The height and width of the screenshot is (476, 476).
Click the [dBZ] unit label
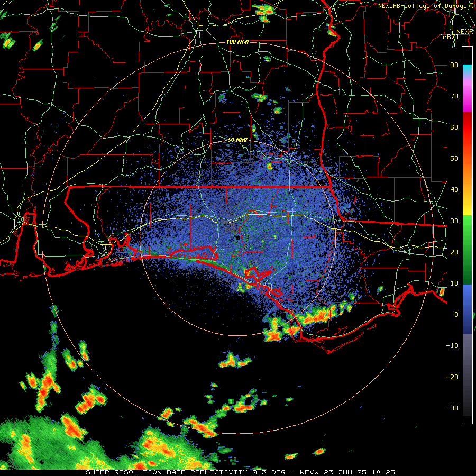[x=449, y=37]
